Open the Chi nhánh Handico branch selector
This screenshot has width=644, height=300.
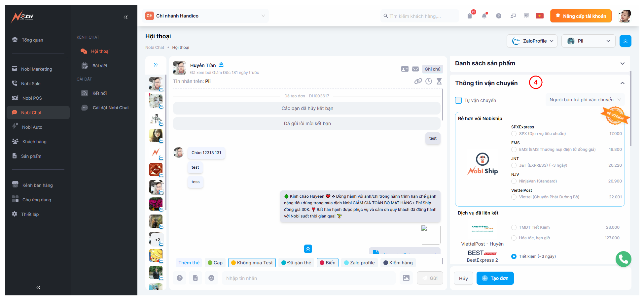coord(205,16)
